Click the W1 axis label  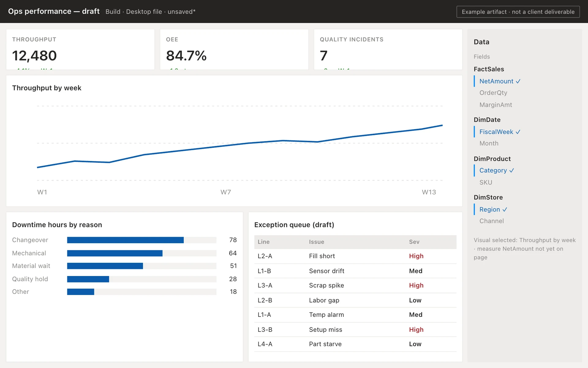click(x=42, y=192)
